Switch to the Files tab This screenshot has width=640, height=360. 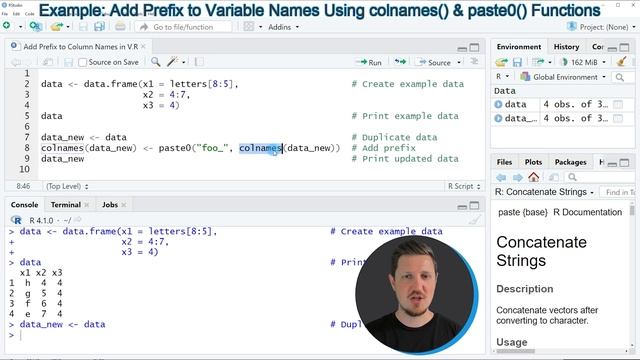[x=504, y=162]
